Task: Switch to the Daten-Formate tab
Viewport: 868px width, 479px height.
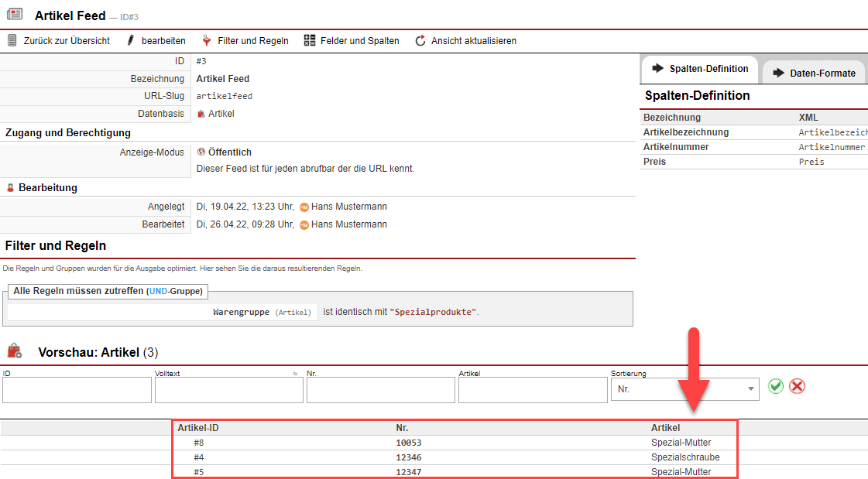Action: pos(814,73)
